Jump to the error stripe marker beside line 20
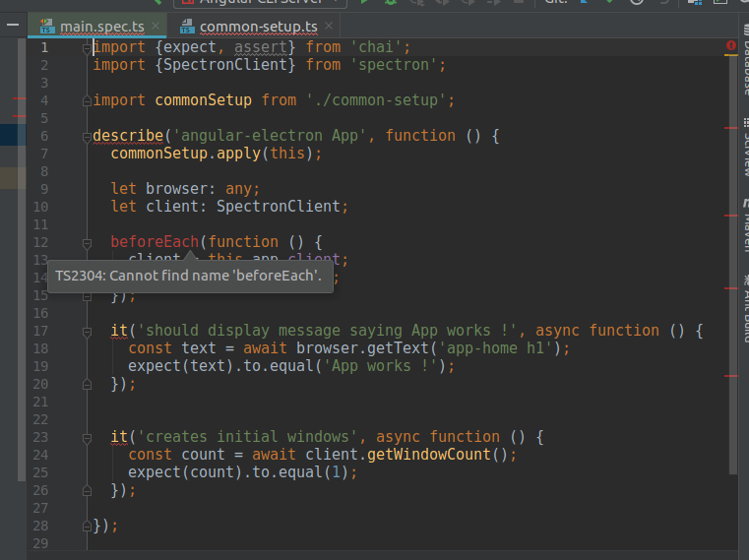749x560 pixels. 731,376
